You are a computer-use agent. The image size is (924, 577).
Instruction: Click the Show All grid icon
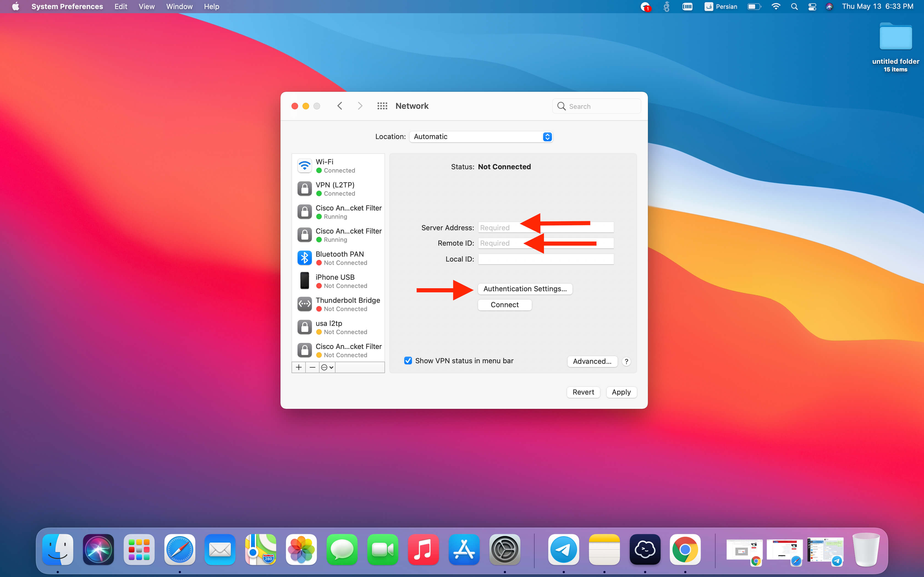pyautogui.click(x=382, y=106)
